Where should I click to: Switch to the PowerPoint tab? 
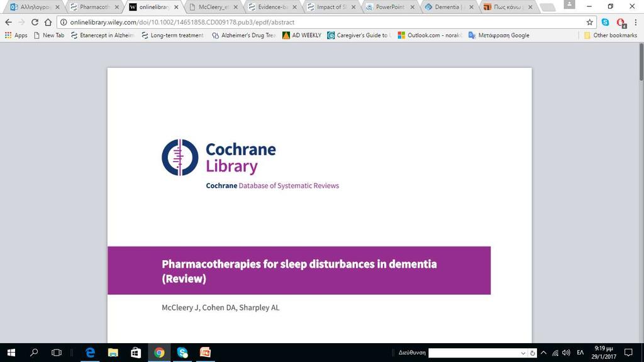(x=390, y=7)
